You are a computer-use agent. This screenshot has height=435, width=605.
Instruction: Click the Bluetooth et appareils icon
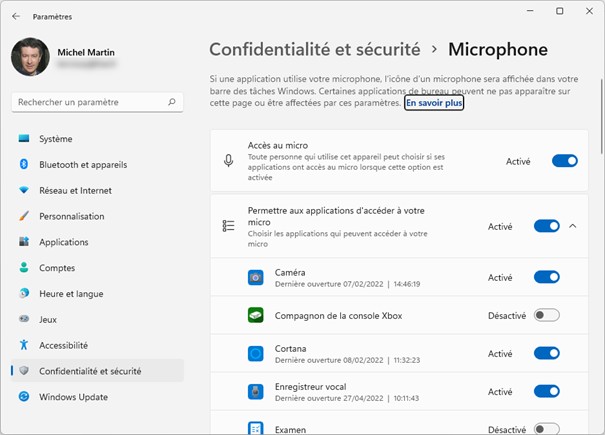pyautogui.click(x=24, y=165)
